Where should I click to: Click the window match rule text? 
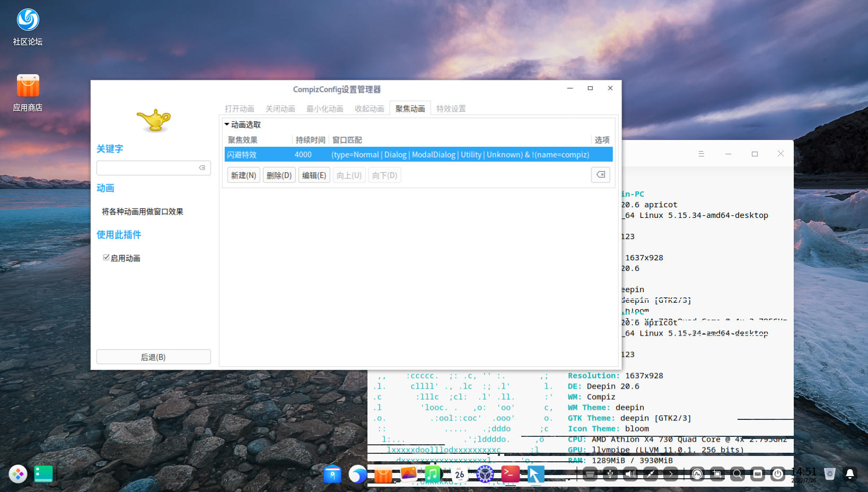(x=460, y=154)
